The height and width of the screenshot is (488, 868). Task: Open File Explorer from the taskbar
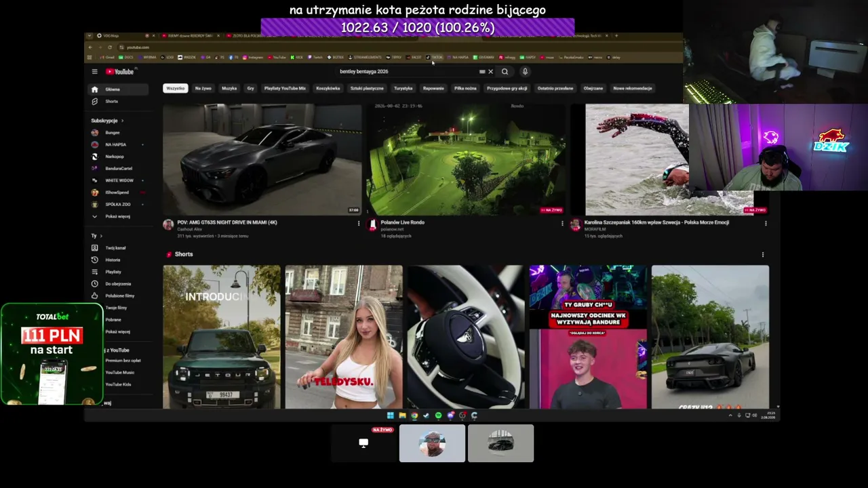point(402,415)
